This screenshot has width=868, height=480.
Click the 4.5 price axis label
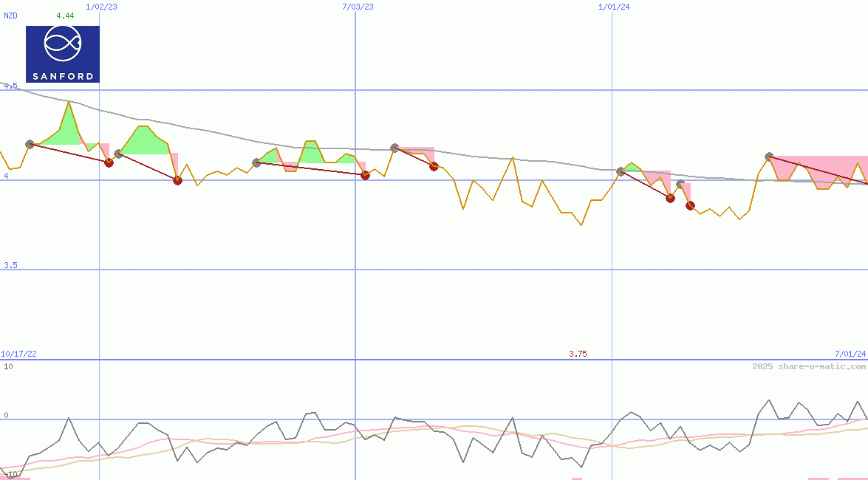10,86
